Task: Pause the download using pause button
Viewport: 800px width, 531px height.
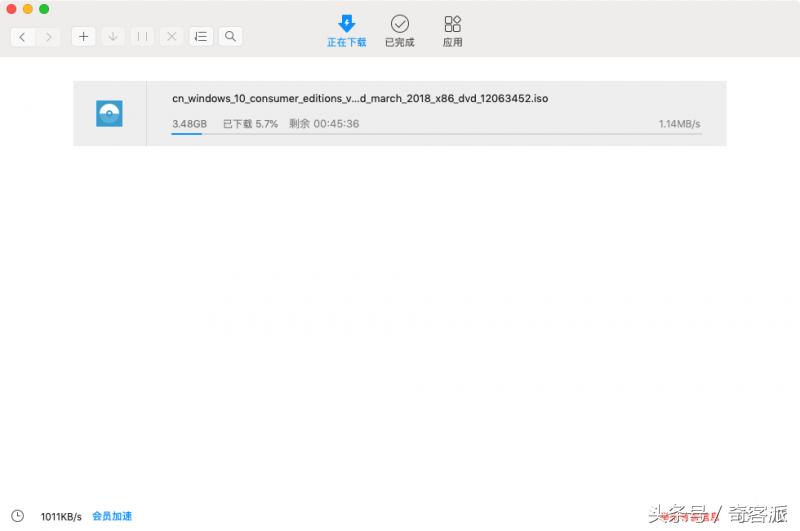Action: coord(142,37)
